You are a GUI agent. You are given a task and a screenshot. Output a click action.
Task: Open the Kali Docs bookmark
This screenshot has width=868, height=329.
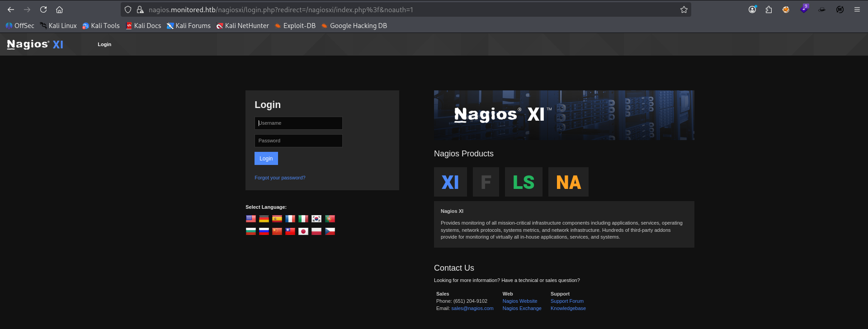click(143, 26)
